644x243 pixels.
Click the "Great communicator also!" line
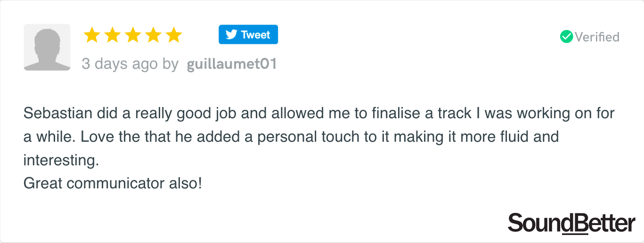(113, 183)
